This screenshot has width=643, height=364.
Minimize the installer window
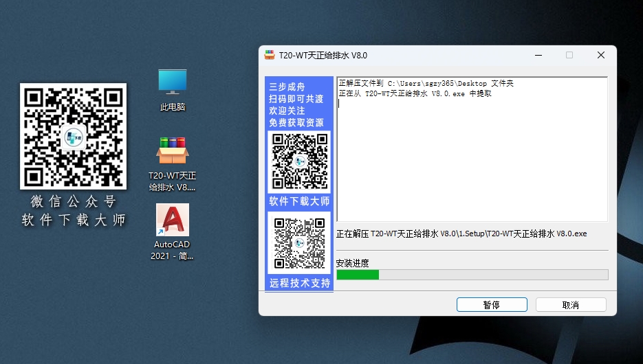point(538,55)
